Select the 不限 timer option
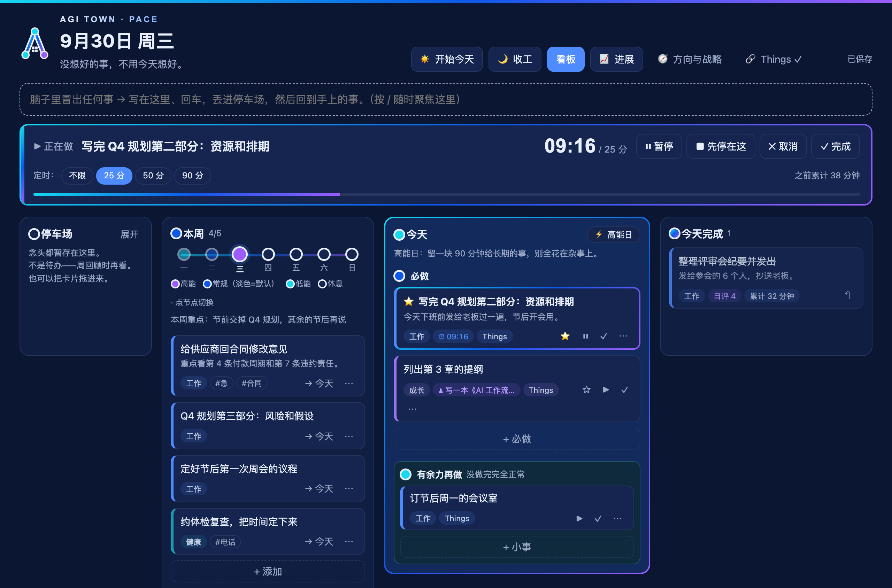Screen dimensions: 892x588 point(77,176)
